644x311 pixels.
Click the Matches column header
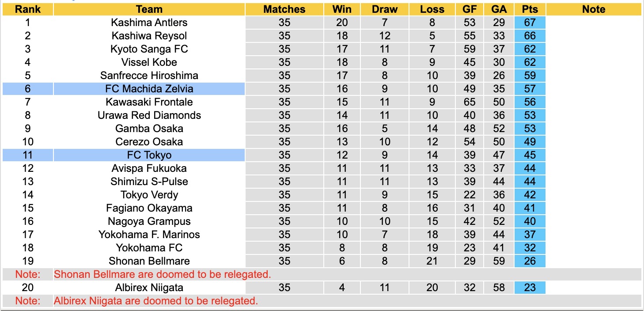click(284, 9)
